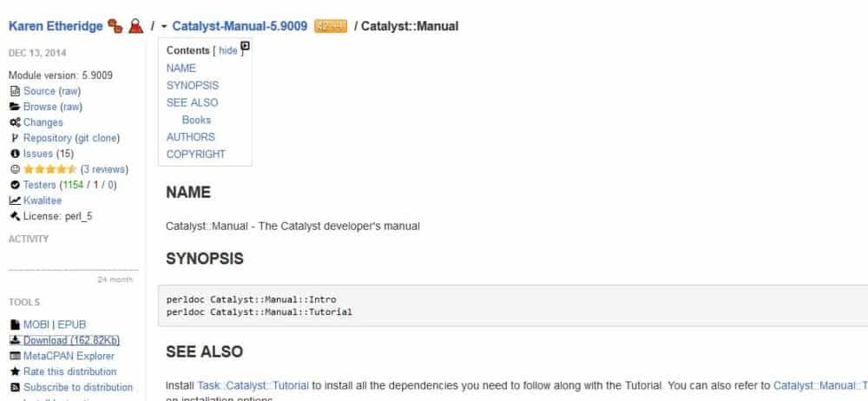Click the Browse folder icon
The image size is (868, 401).
click(x=15, y=107)
